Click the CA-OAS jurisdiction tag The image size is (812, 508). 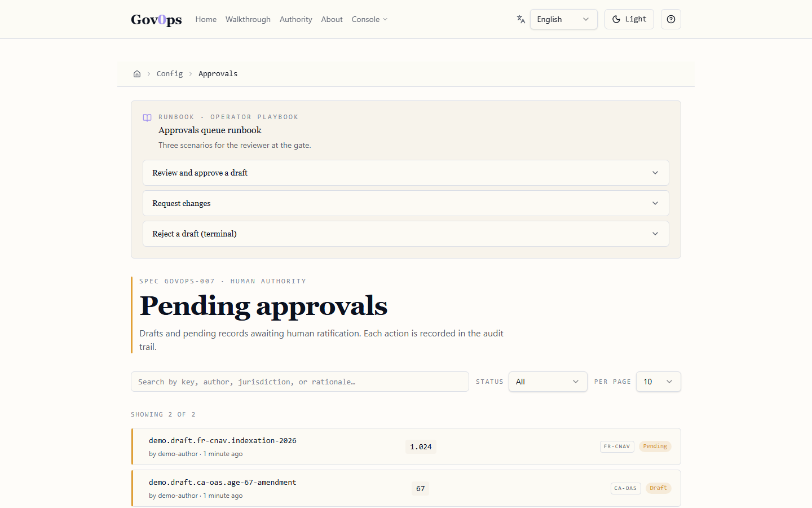coord(625,488)
